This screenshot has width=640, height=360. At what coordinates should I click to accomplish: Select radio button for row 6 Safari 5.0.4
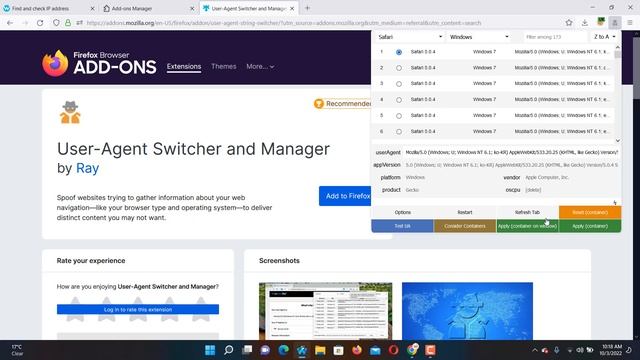(399, 132)
